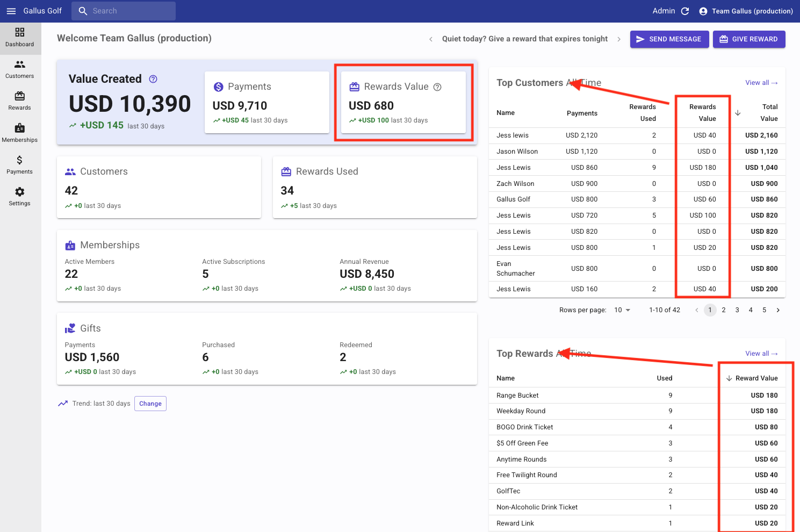Show the previous tip with left chevron
This screenshot has height=532, width=800.
[x=430, y=39]
